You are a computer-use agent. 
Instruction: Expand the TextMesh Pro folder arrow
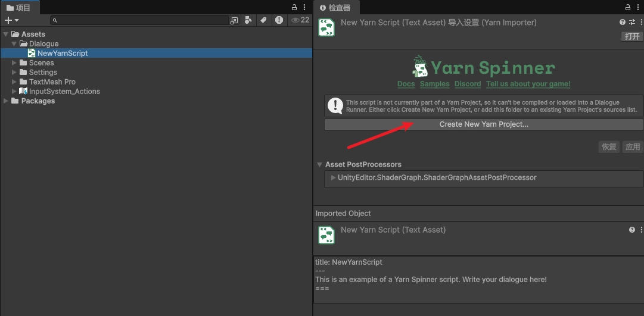14,82
